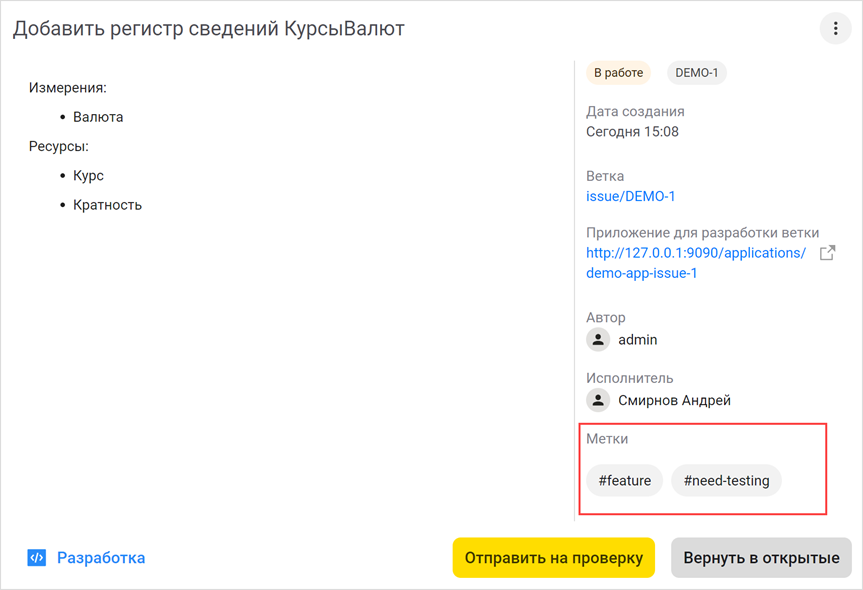
Task: Select the code icon next to Разработка
Action: [x=36, y=557]
